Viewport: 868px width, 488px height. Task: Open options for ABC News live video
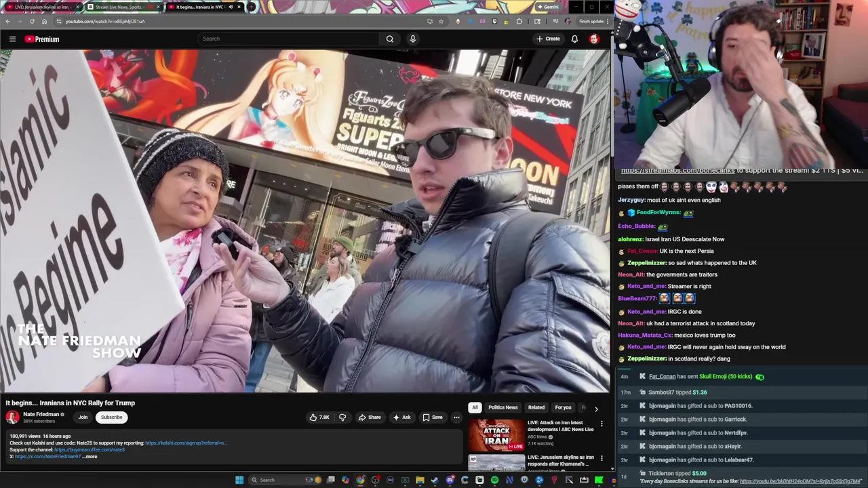[601, 424]
